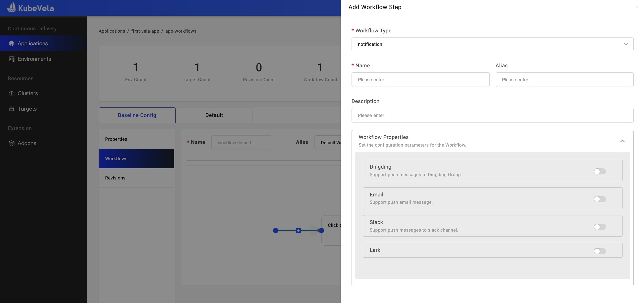Click the Name input field
This screenshot has width=644, height=303.
click(420, 79)
